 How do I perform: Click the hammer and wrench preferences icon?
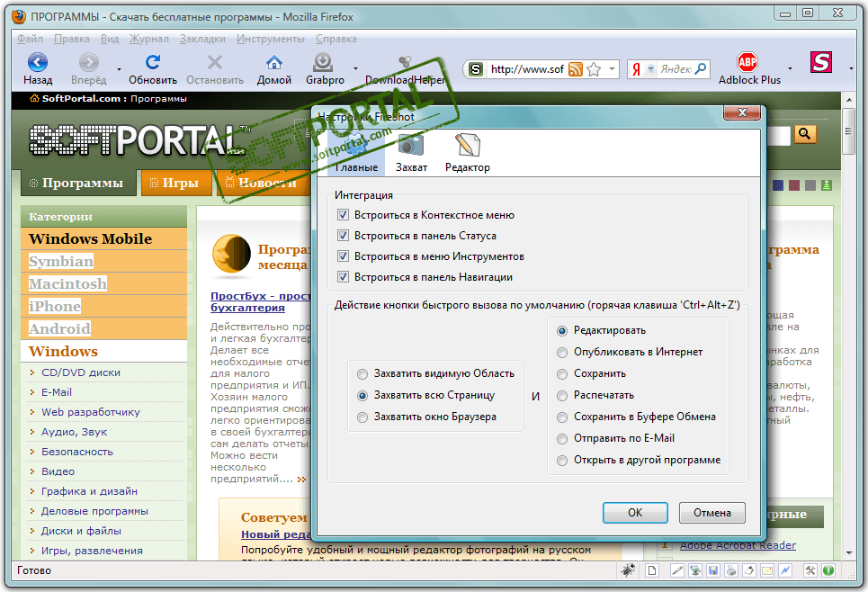click(810, 570)
